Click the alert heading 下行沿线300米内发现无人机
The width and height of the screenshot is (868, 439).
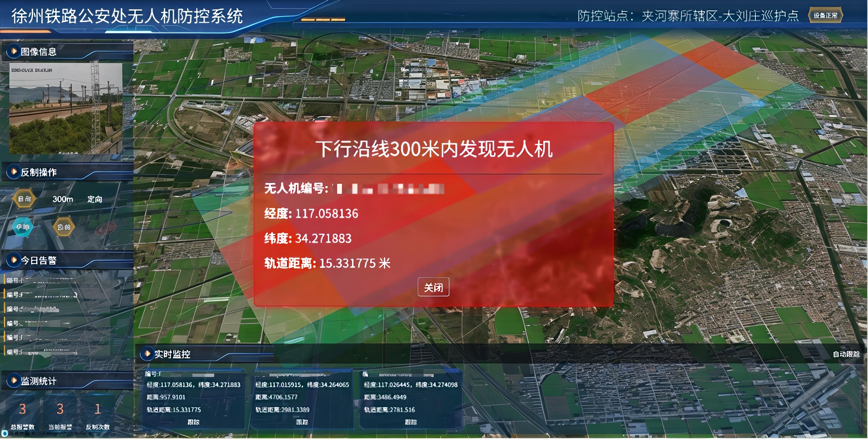click(434, 149)
